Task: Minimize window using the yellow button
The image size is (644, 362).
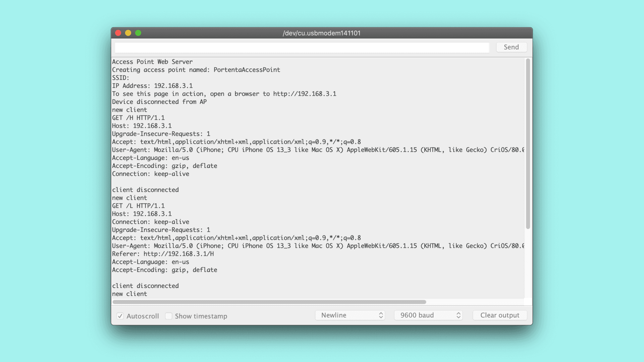Action: click(128, 33)
